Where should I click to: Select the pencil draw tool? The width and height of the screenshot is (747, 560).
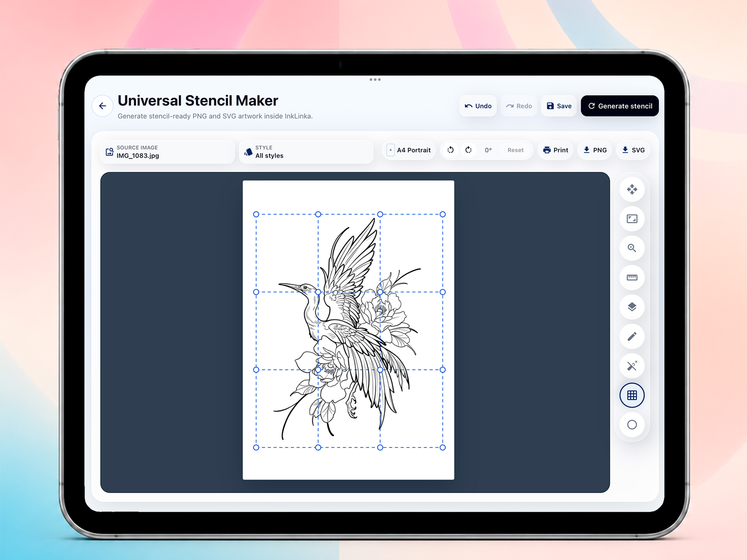point(632,336)
